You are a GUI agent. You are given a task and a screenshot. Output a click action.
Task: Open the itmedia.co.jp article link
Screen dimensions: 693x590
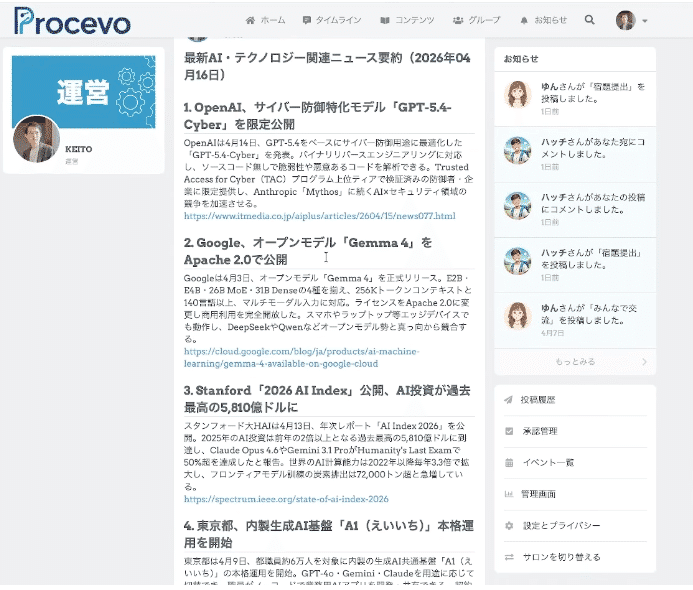(x=320, y=216)
